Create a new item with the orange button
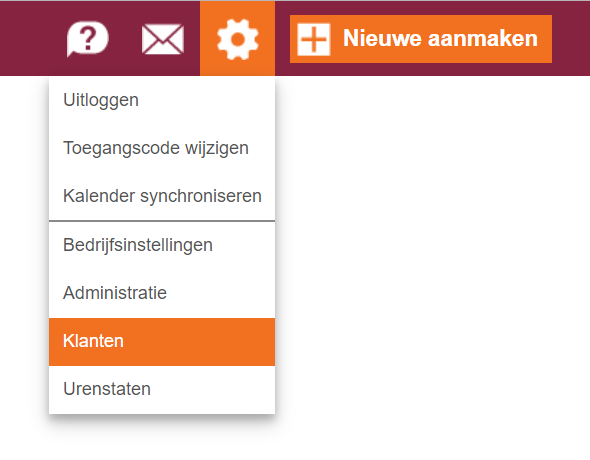This screenshot has height=460, width=590. (x=421, y=39)
